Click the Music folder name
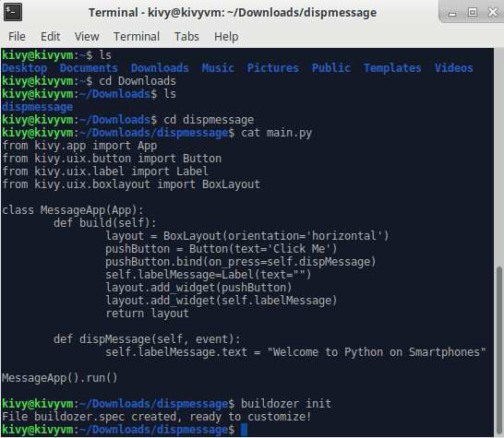This screenshot has height=438, width=504. coord(218,68)
